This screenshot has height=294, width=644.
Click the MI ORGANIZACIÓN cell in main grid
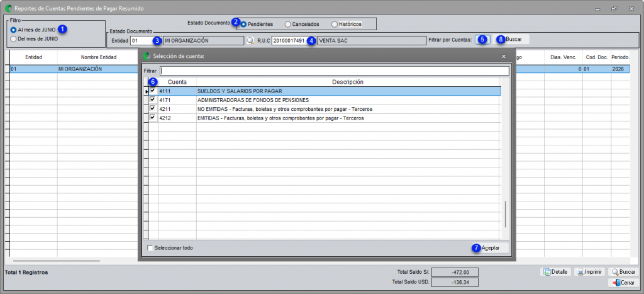(99, 69)
